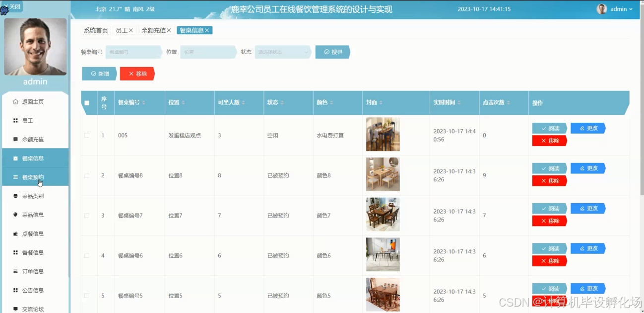
Task: Switch to the 系统首页 tab
Action: tap(96, 30)
